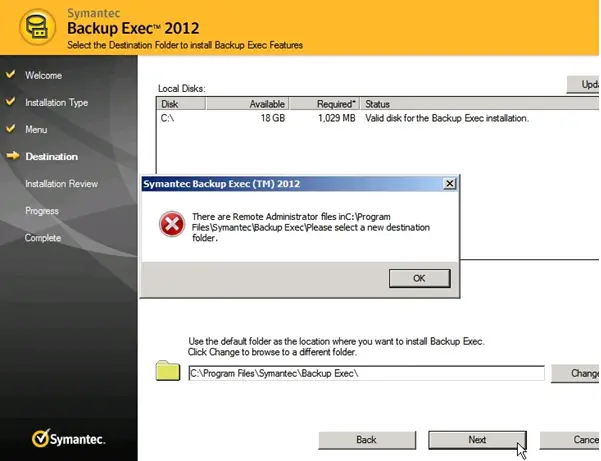Click the Next button
This screenshot has width=601, height=461.
(x=477, y=440)
